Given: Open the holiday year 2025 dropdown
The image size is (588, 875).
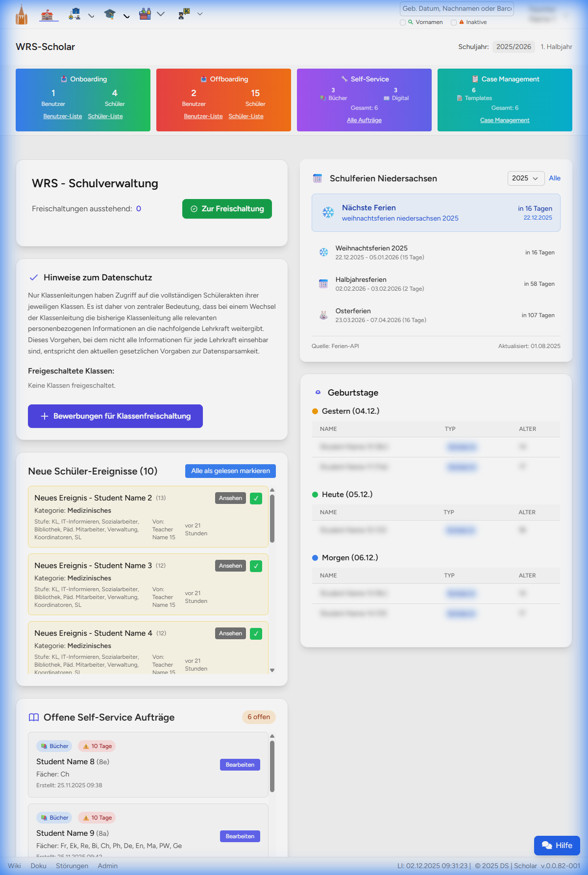Looking at the screenshot, I should tap(525, 178).
